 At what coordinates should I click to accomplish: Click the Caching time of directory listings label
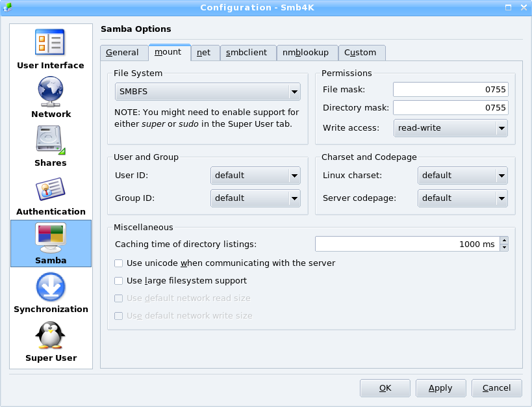point(186,244)
